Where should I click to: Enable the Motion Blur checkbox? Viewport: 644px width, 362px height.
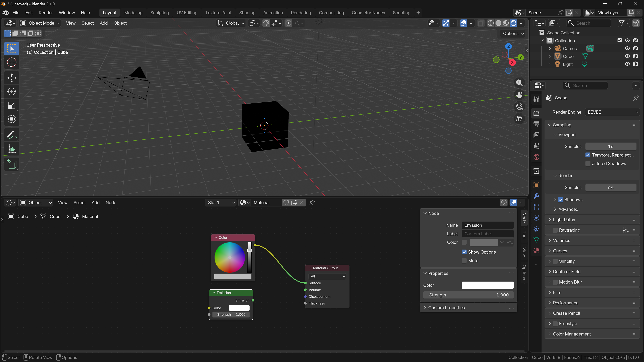pyautogui.click(x=555, y=282)
